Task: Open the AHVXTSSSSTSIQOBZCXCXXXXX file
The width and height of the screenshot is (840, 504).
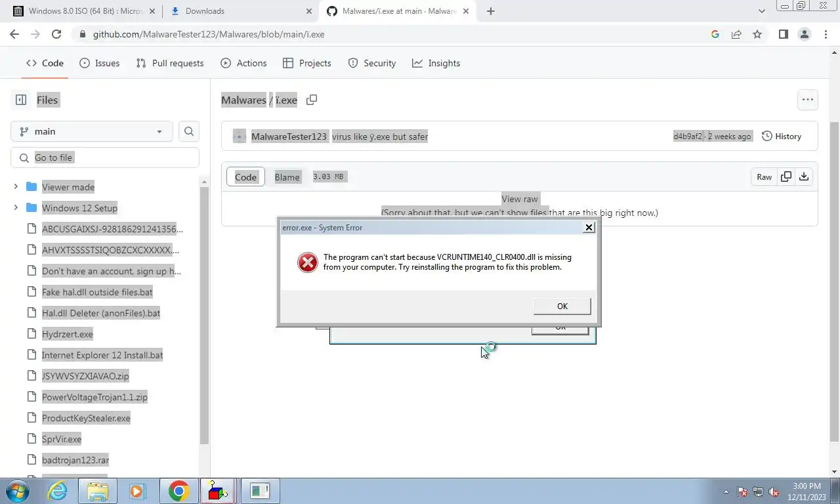Action: 110,250
